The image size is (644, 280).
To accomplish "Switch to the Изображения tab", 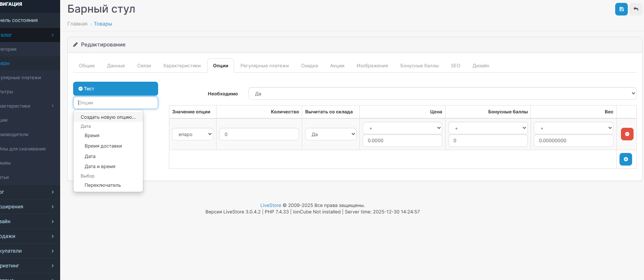I will point(372,66).
